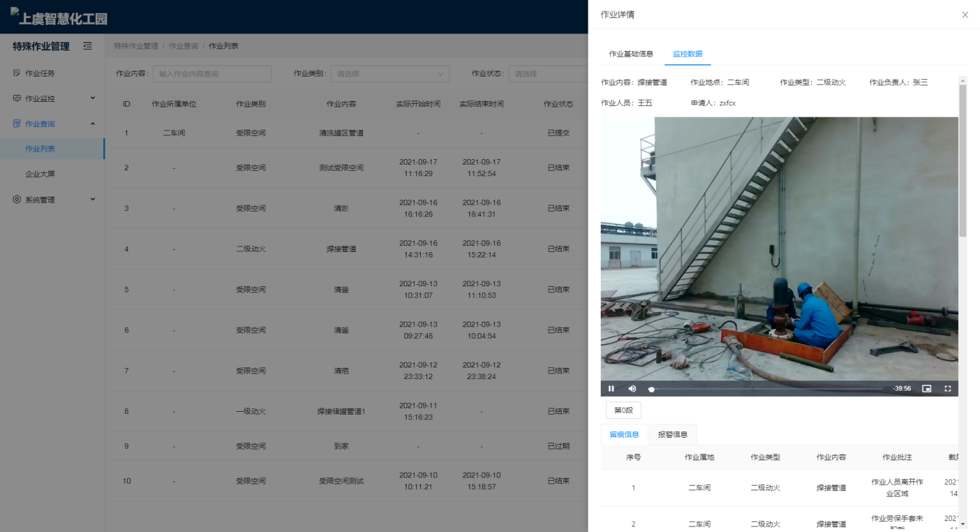Collapse sidebar using menu fold icon

(87, 46)
